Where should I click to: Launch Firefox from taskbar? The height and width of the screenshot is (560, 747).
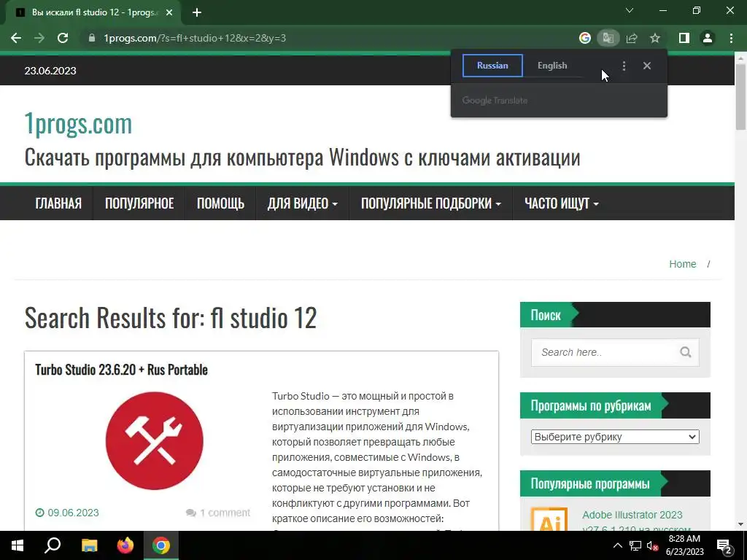click(125, 545)
